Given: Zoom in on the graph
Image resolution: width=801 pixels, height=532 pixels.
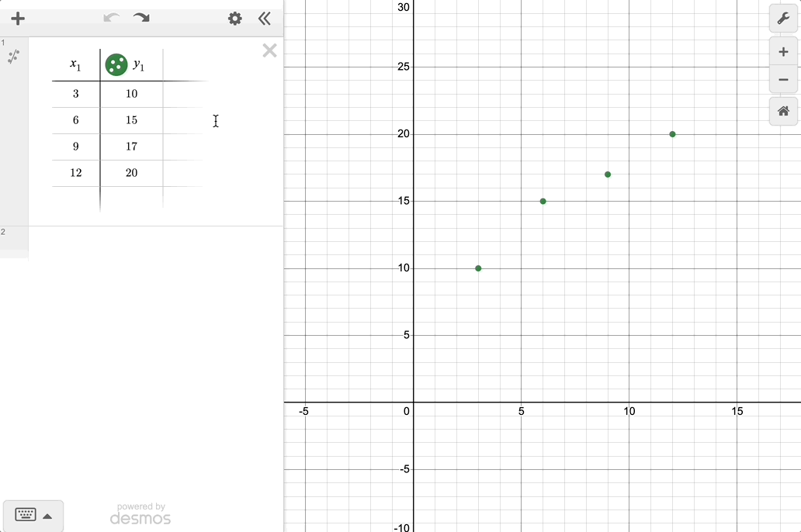Looking at the screenshot, I should (783, 52).
